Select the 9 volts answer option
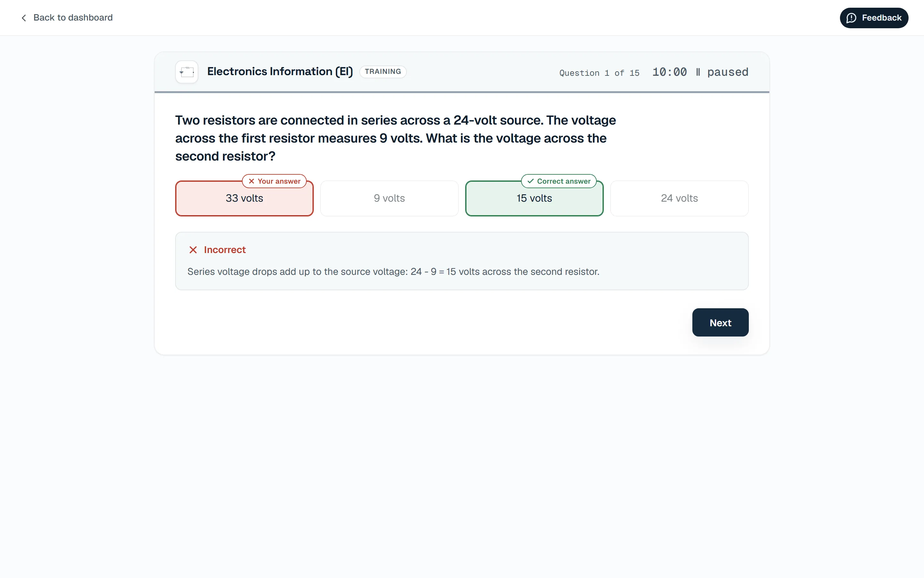The image size is (924, 578). click(389, 198)
